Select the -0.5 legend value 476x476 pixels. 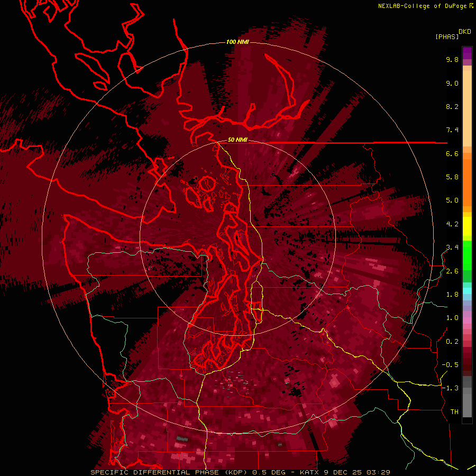click(450, 365)
